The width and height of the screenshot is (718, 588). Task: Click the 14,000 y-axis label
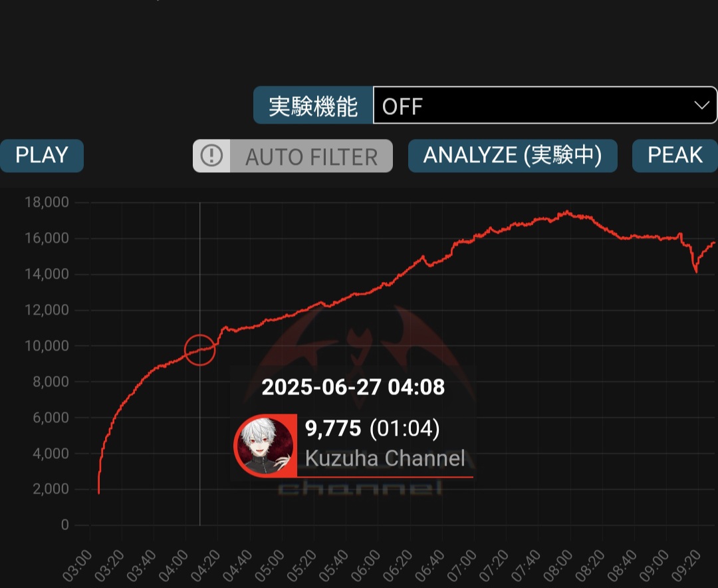(x=47, y=274)
